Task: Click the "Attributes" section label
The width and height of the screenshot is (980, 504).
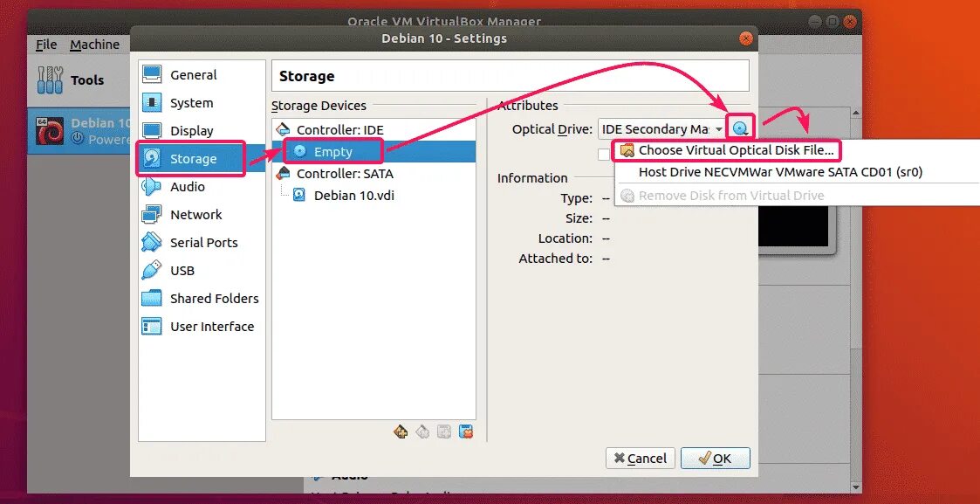Action: tap(528, 106)
